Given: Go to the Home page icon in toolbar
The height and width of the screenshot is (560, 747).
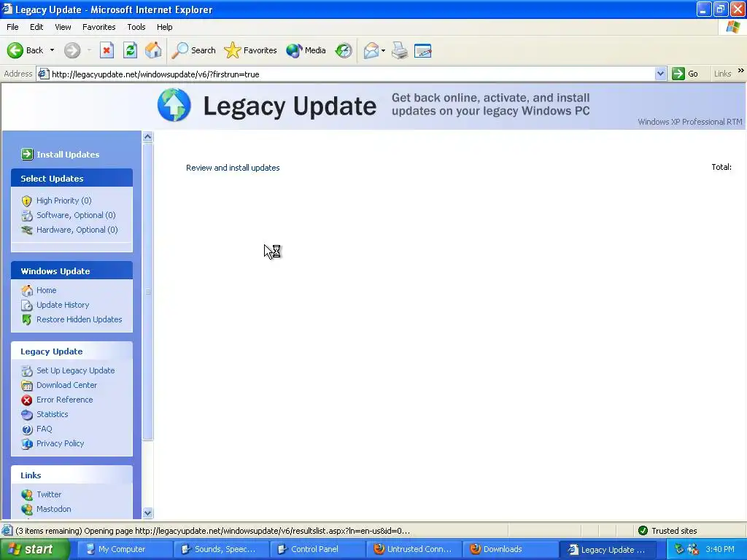Looking at the screenshot, I should pos(153,50).
